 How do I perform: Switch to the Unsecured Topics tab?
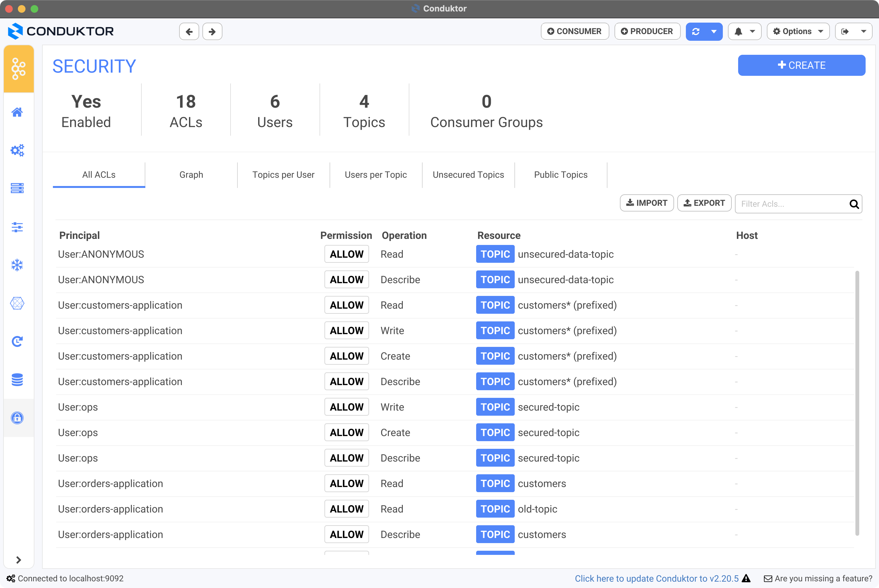point(468,175)
